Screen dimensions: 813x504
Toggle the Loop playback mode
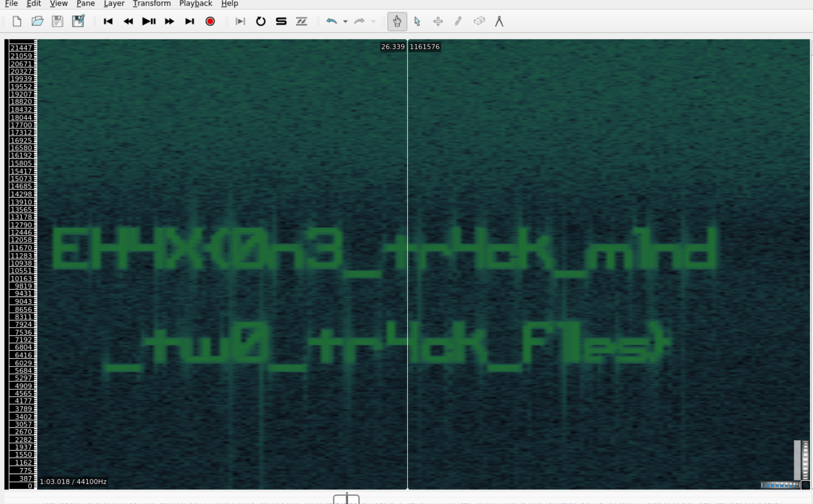pyautogui.click(x=261, y=22)
